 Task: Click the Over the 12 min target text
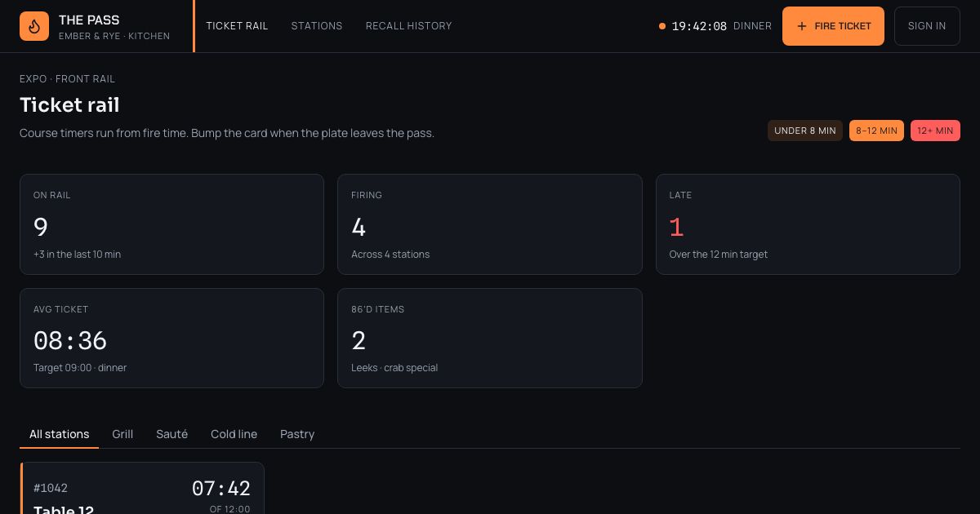(719, 255)
